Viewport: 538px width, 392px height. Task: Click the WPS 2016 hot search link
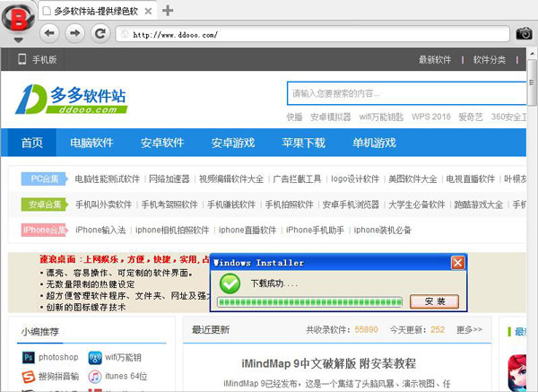point(431,117)
